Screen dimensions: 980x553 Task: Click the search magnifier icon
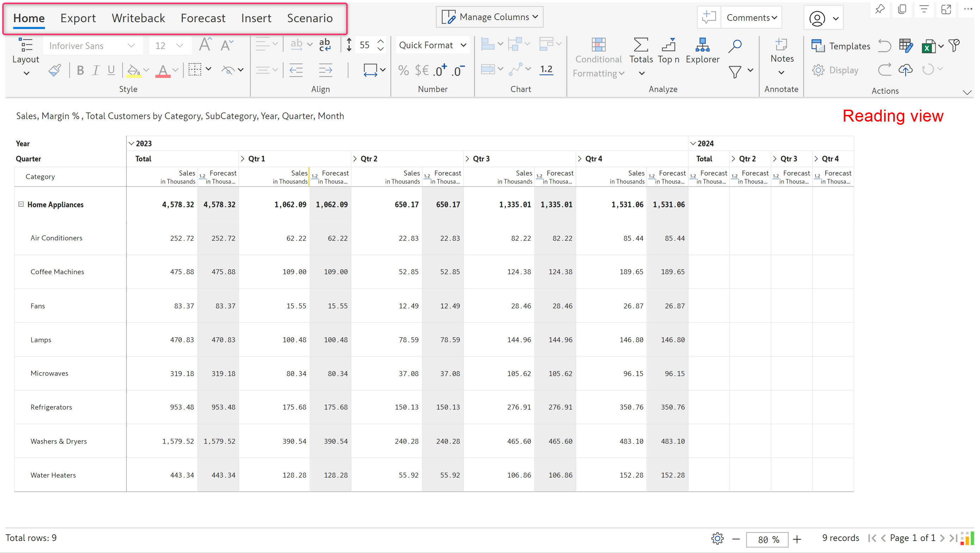(735, 45)
